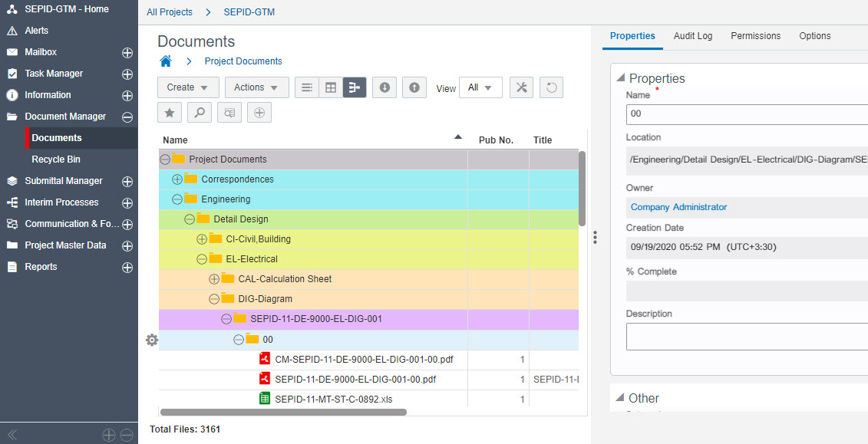
Task: Click the gear icon beside folder 00
Action: tap(152, 340)
